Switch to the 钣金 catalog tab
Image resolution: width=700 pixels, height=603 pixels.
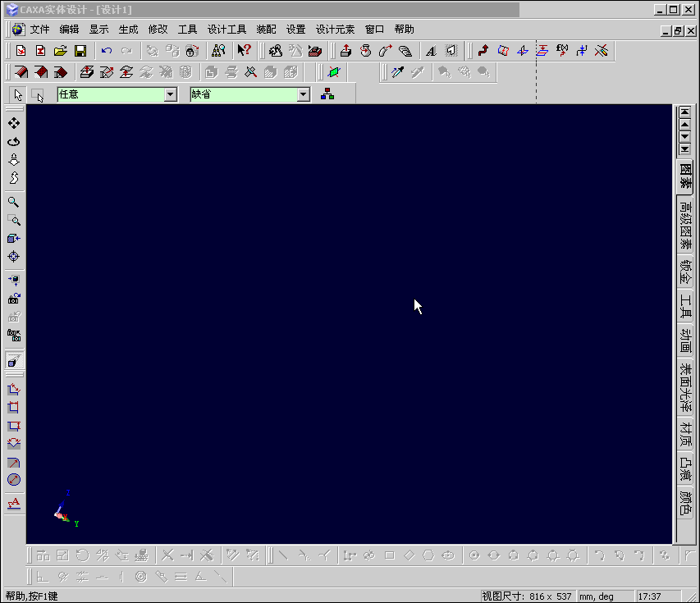tap(685, 272)
